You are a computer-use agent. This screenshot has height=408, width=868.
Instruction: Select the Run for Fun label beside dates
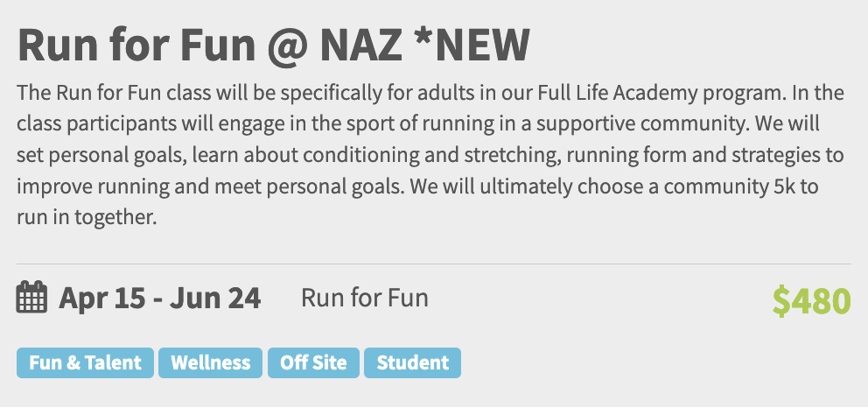[365, 299]
